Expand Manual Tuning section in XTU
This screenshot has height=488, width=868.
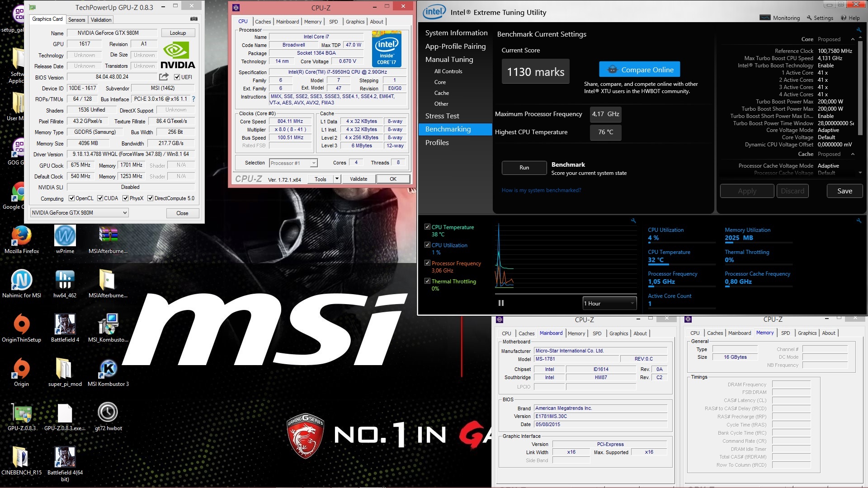pos(449,59)
